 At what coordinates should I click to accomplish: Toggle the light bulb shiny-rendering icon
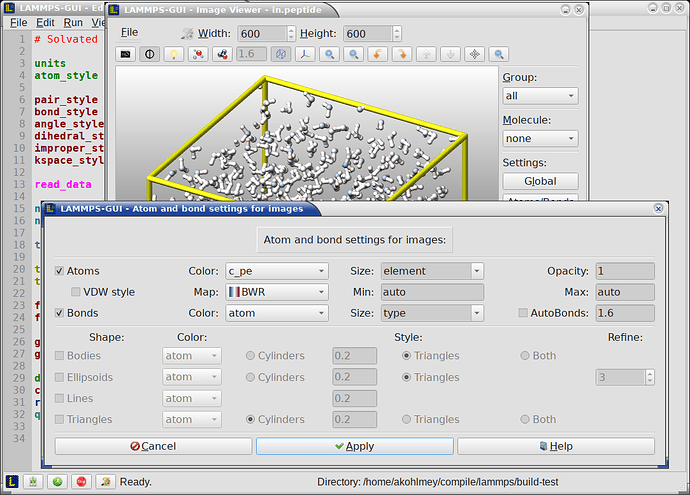(x=174, y=54)
